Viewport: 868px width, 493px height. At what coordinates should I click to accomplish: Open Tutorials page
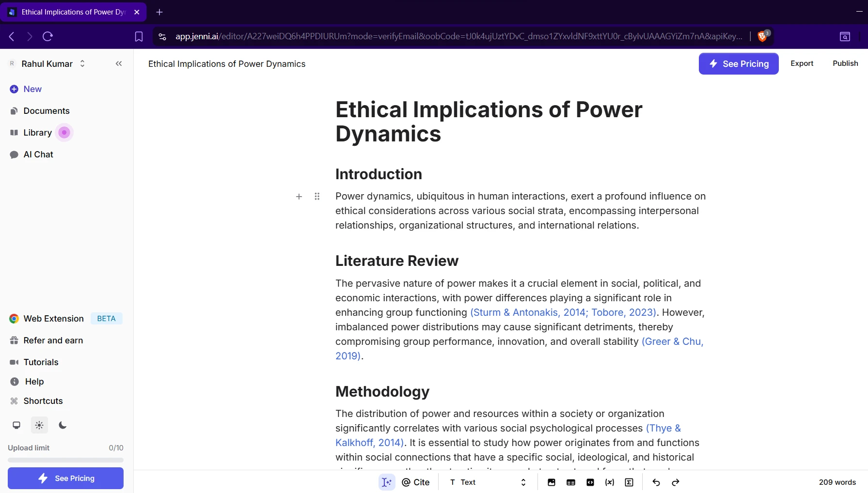tap(34, 362)
